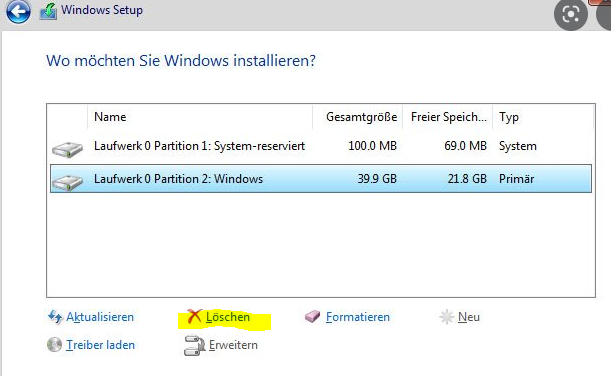Open the screen capture lens overlay button

pos(570,14)
